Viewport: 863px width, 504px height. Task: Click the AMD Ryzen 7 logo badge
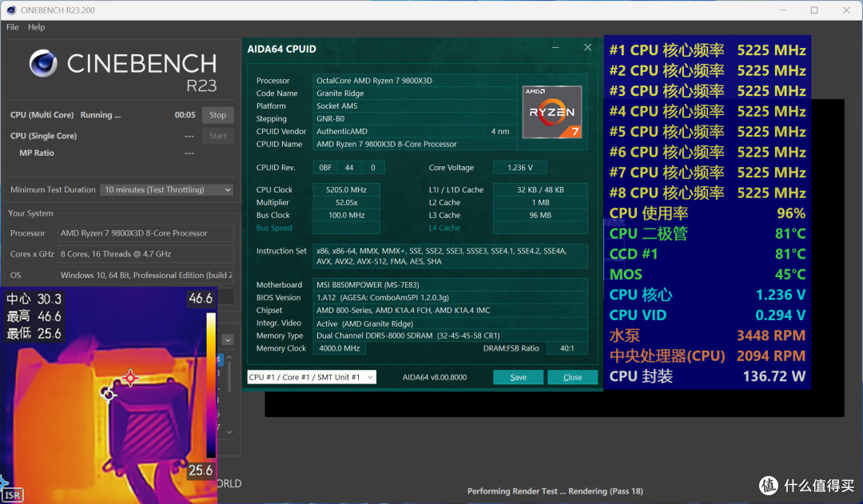click(552, 112)
